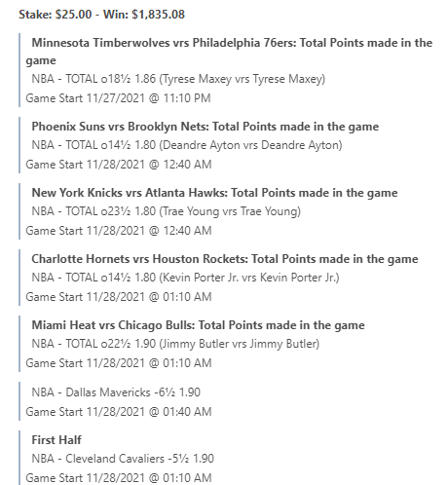
Task: Click the Kevin Porter Jr. o14½ total line
Action: (185, 278)
